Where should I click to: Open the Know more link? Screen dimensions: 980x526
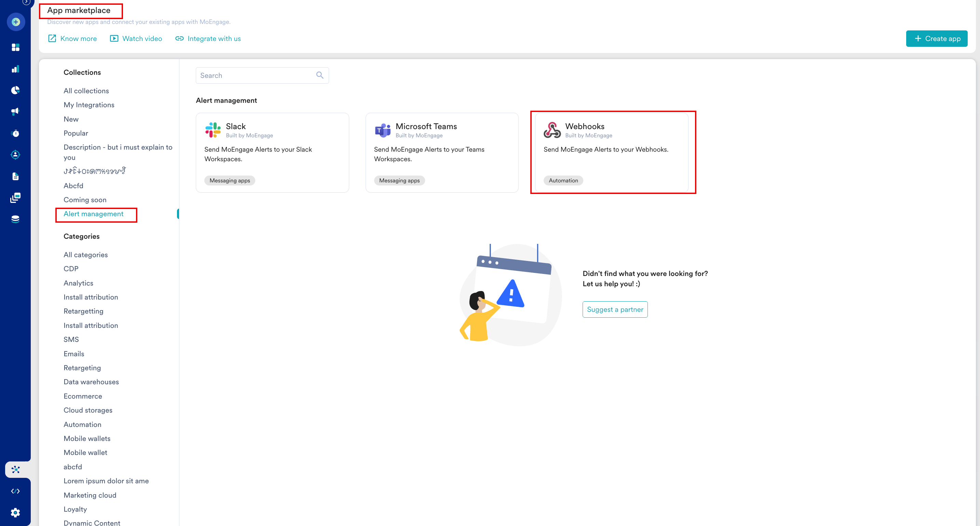pyautogui.click(x=73, y=38)
